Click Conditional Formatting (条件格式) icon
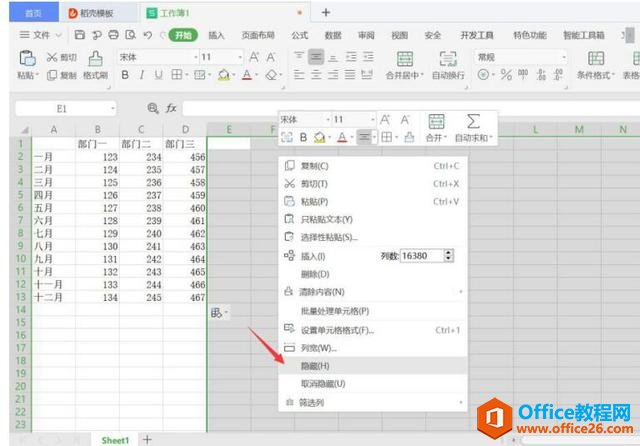Image resolution: width=640 pixels, height=446 pixels. [595, 59]
